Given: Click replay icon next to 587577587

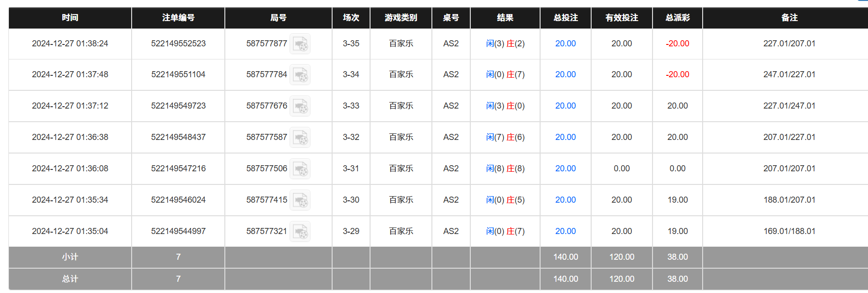Looking at the screenshot, I should [300, 138].
